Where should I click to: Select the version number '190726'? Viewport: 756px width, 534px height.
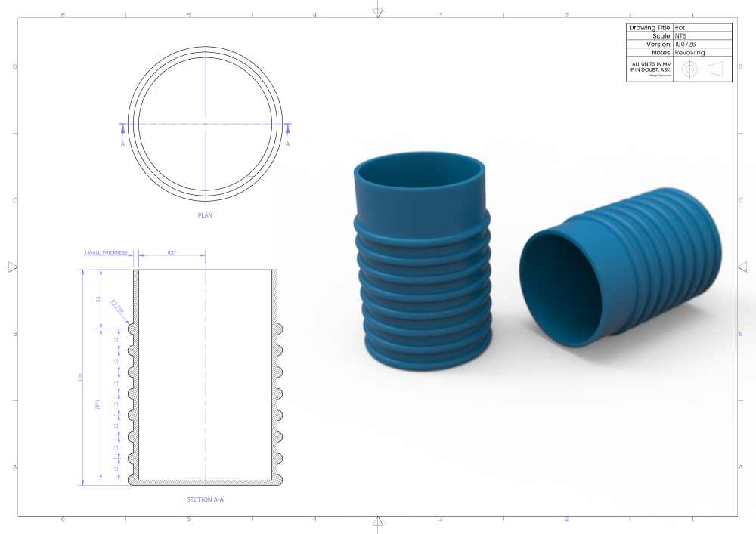tap(685, 45)
